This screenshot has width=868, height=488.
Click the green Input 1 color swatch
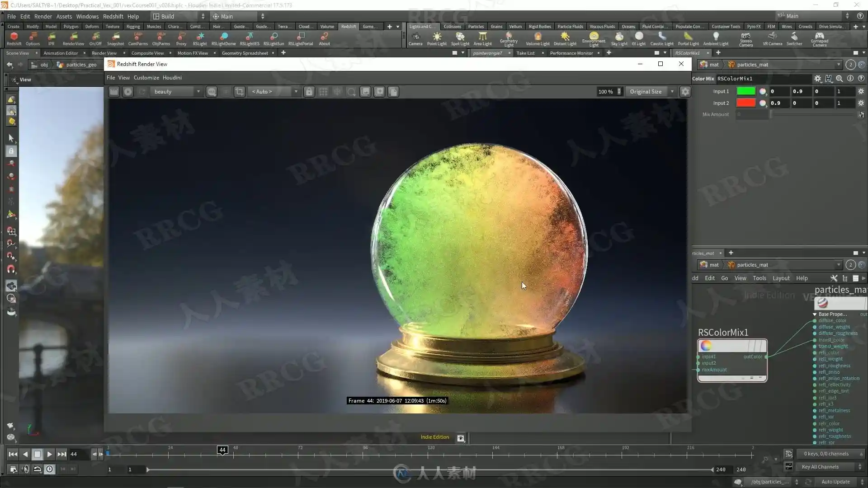click(746, 91)
